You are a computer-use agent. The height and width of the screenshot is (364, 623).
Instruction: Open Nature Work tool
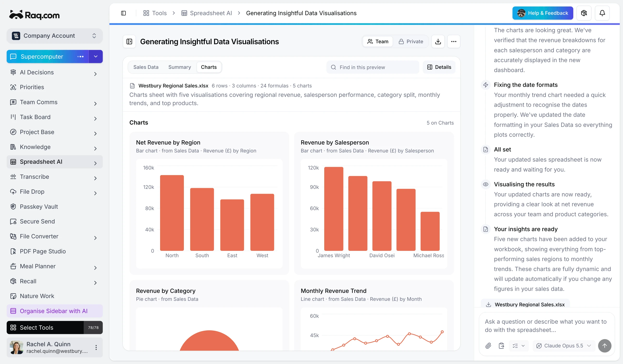tap(55, 296)
